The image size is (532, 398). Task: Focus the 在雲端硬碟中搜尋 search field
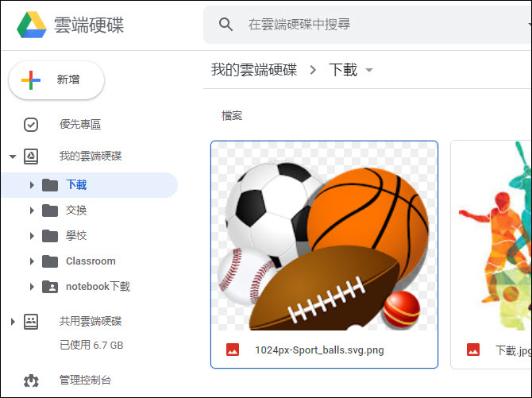click(x=367, y=25)
